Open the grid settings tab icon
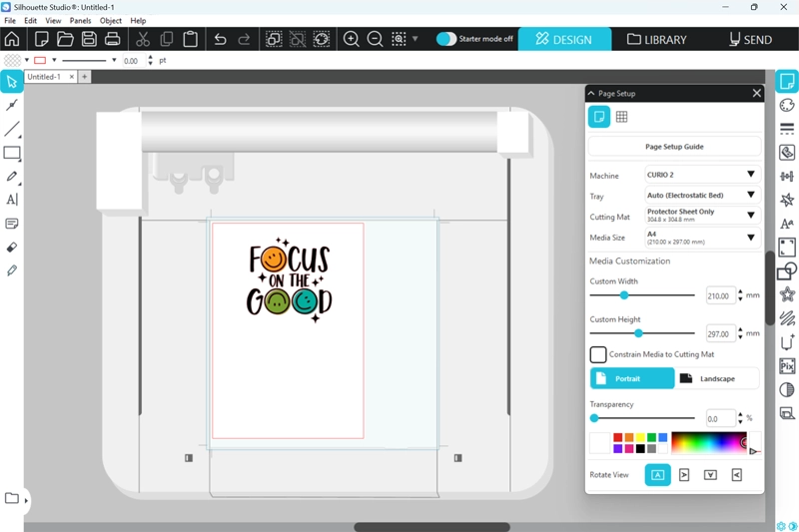This screenshot has height=532, width=799. click(x=621, y=117)
